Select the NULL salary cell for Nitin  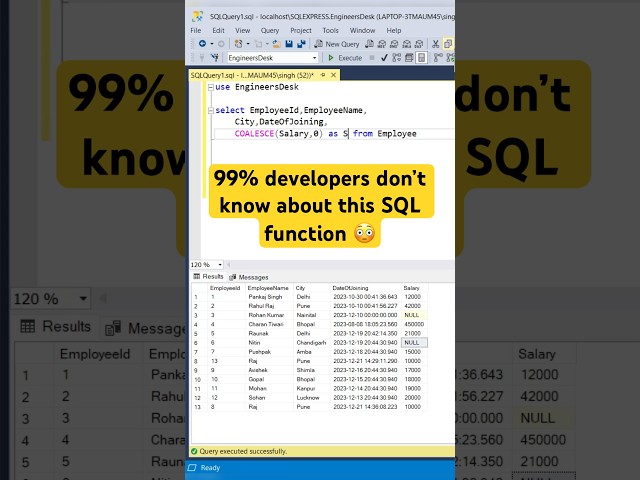(412, 342)
